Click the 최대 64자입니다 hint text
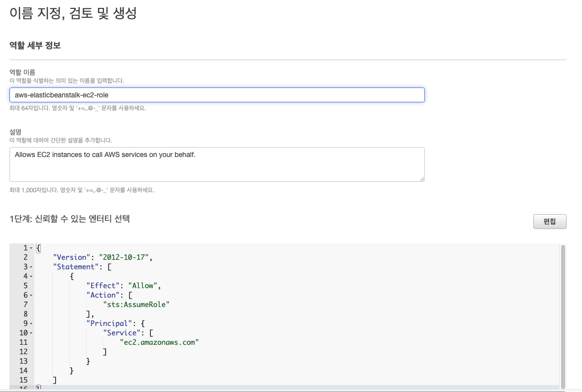 pos(78,108)
